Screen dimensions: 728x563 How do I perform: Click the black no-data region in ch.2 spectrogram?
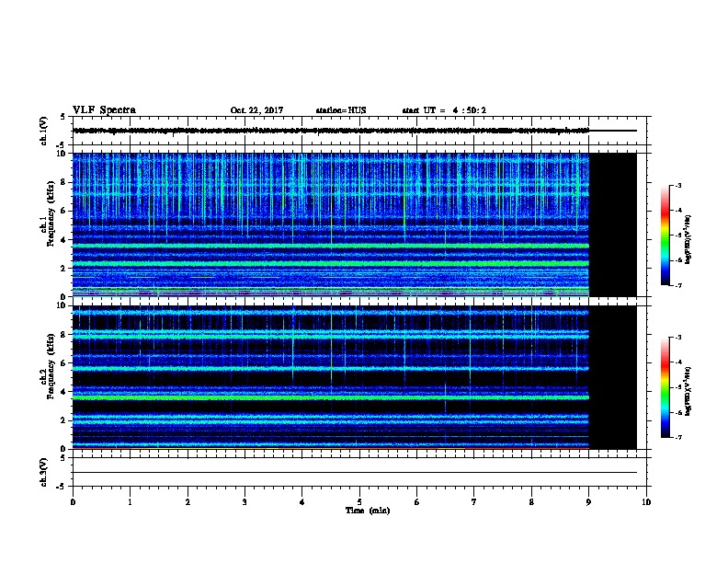[x=613, y=377]
